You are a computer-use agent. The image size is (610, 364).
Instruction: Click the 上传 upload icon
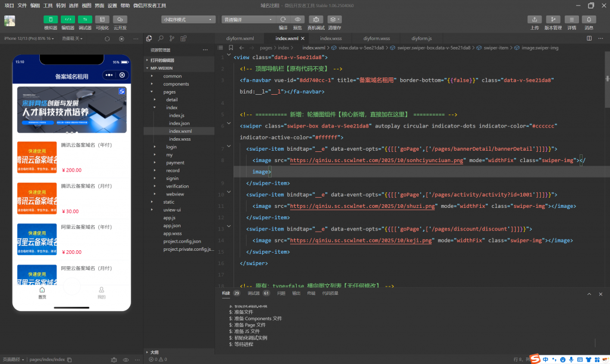[534, 20]
